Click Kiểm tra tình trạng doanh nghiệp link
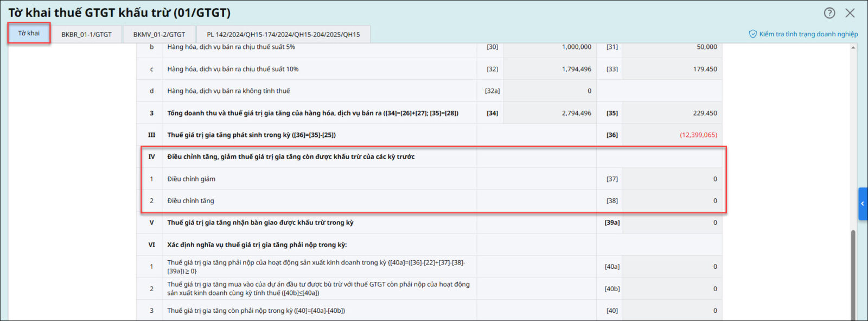Screen dimensions: 868x321 click(808, 34)
